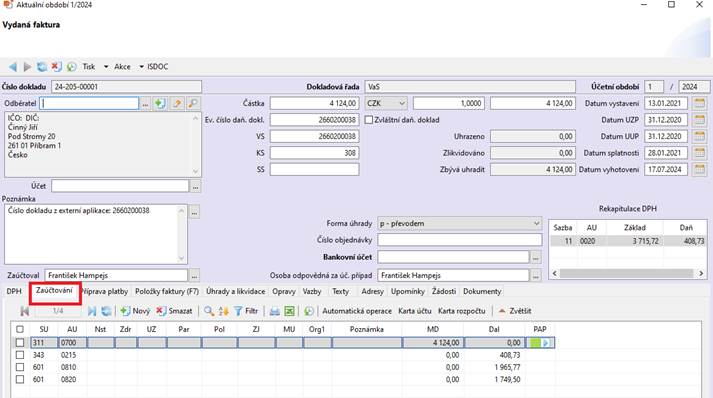Click the green PAP indicator in row 311
The image size is (713, 398).
[x=536, y=343]
